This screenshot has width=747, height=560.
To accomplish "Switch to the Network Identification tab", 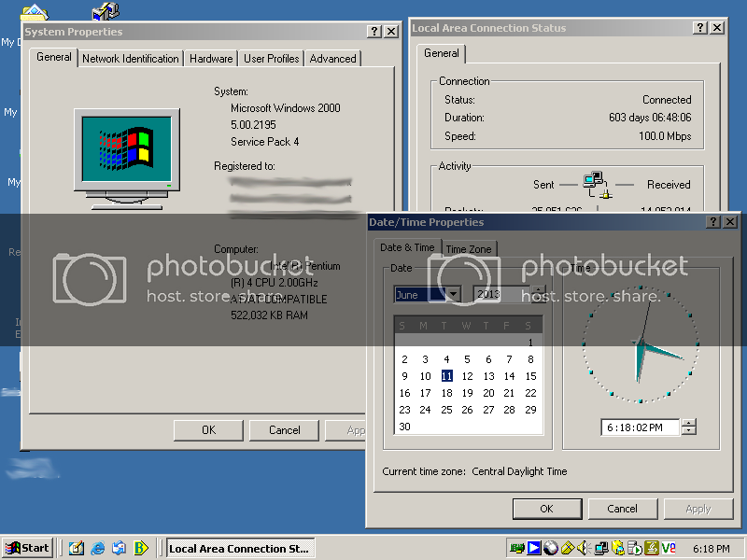I will point(130,59).
